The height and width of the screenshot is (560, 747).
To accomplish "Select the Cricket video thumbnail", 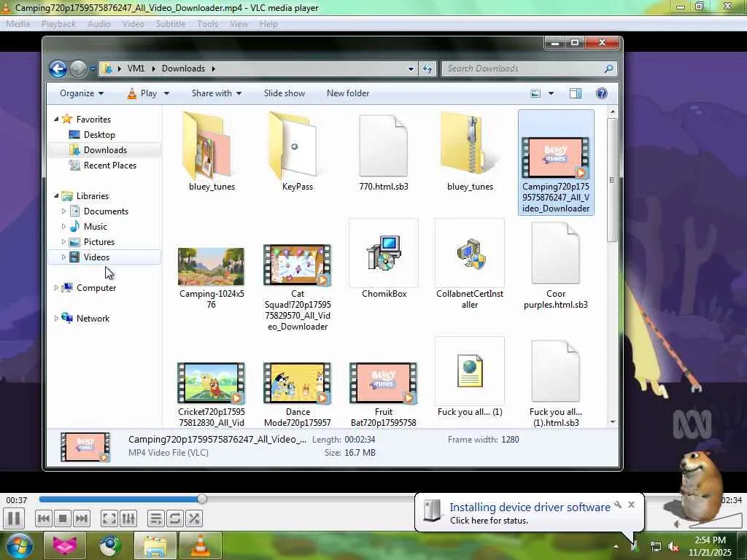I will 211,384.
